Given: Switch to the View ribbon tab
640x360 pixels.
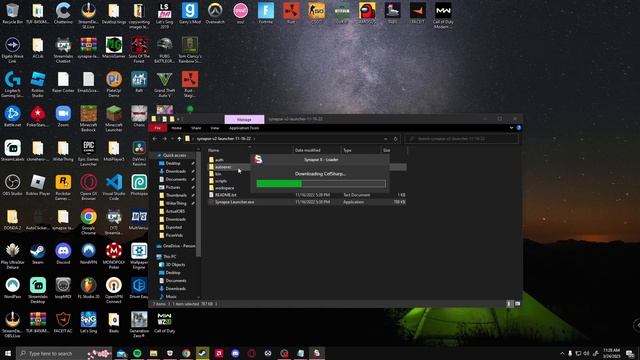Looking at the screenshot, I should tap(215, 128).
